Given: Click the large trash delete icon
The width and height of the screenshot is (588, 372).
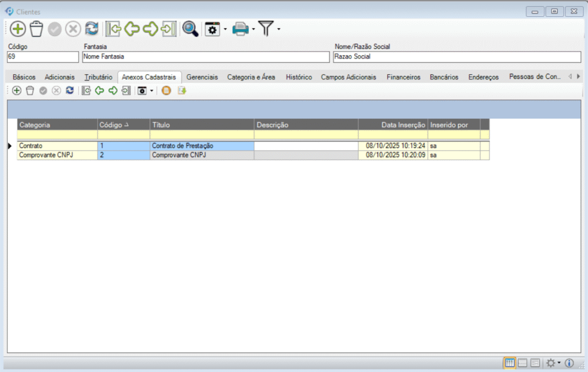Looking at the screenshot, I should [x=37, y=29].
